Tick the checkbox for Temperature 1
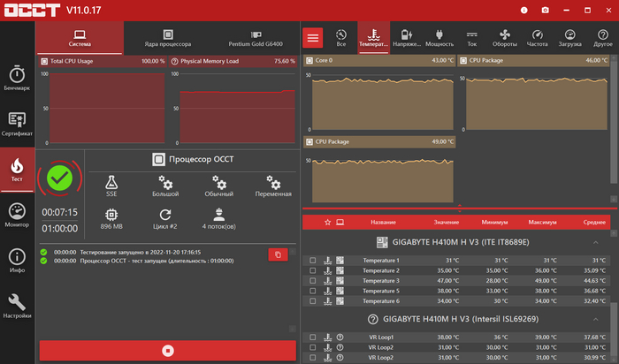The height and width of the screenshot is (364, 619). click(313, 261)
